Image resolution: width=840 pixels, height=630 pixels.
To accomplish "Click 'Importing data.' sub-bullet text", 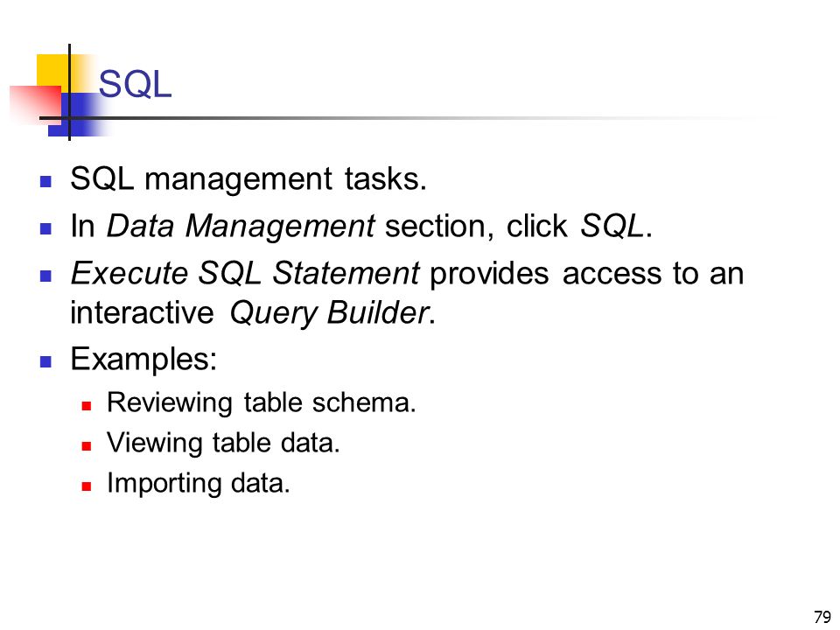I will tap(199, 483).
